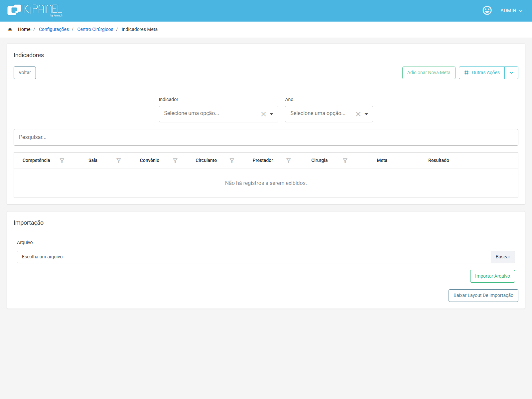Viewport: 532px width, 399px height.
Task: Click Adicionar Nova Meta button
Action: click(429, 73)
